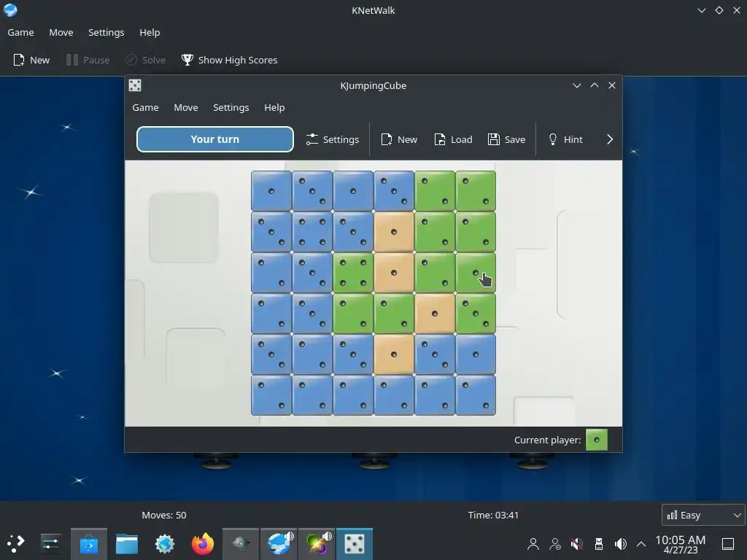The width and height of the screenshot is (747, 560).
Task: Open clock showing 10:05 AM
Action: click(x=681, y=544)
